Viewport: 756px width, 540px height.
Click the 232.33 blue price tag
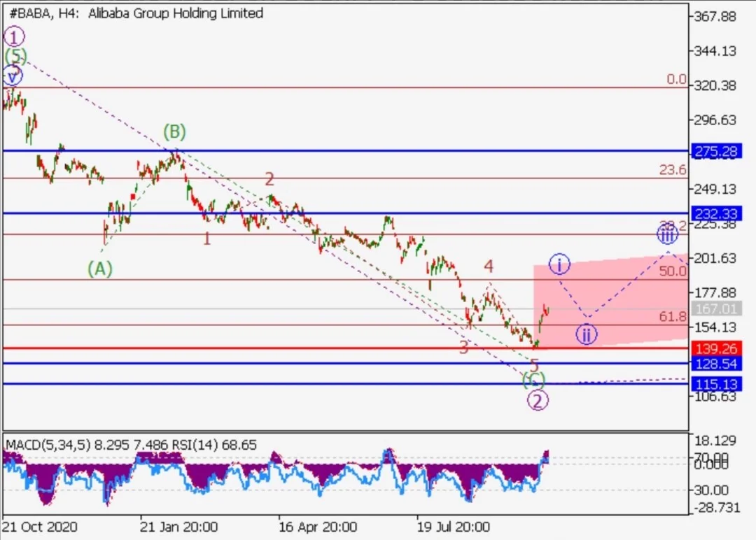716,213
